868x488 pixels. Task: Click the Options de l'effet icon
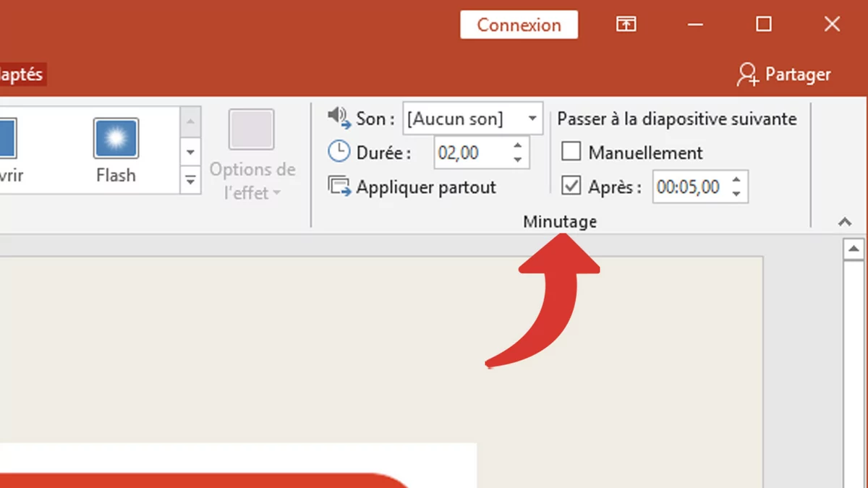pyautogui.click(x=252, y=129)
